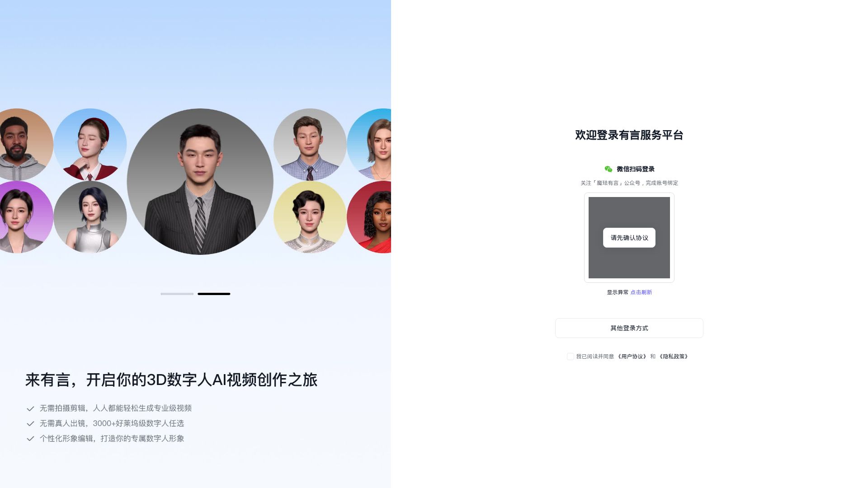Click the man in checkered shirt avatar
The image size is (868, 488).
(310, 145)
